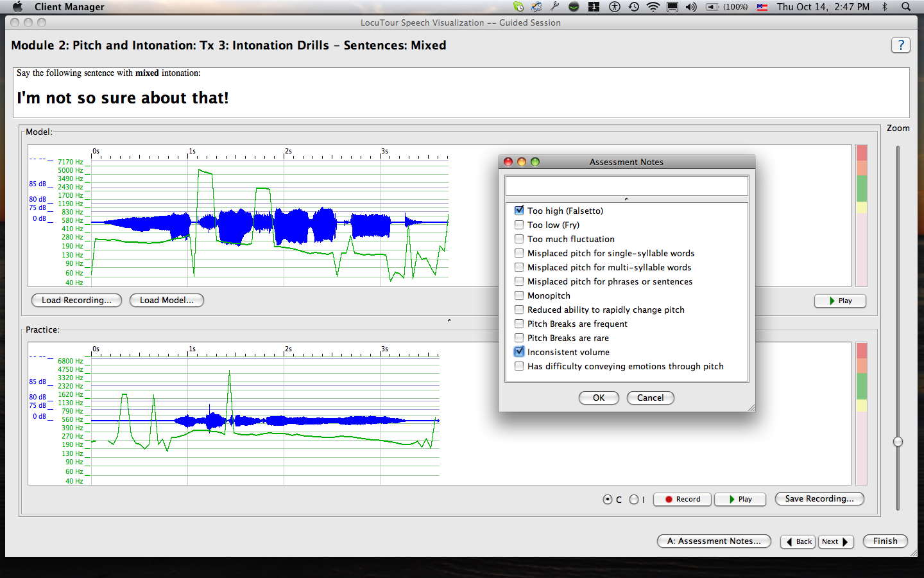
Task: Open Spotlight search magnifier icon
Action: point(906,6)
